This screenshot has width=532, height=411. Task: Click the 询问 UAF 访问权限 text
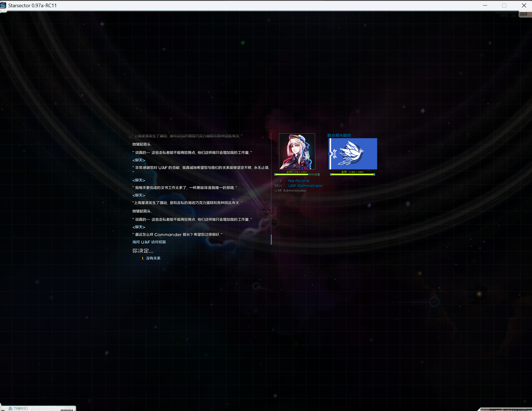tap(149, 242)
